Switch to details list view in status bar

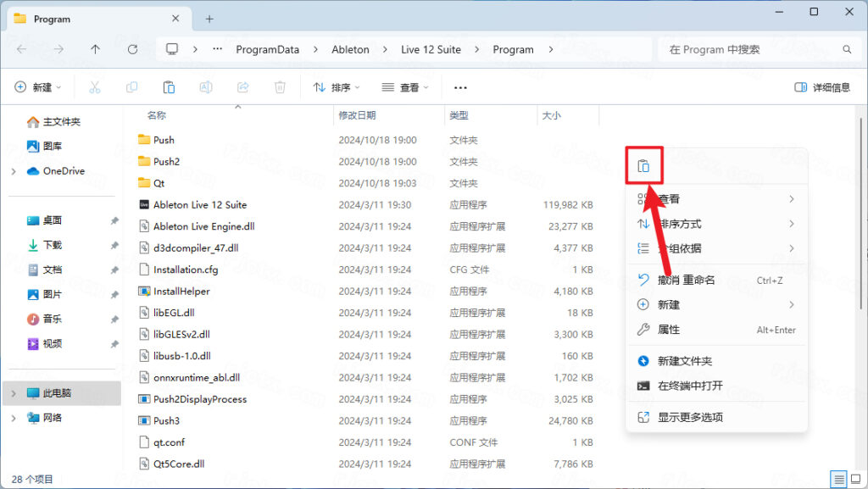coord(837,479)
